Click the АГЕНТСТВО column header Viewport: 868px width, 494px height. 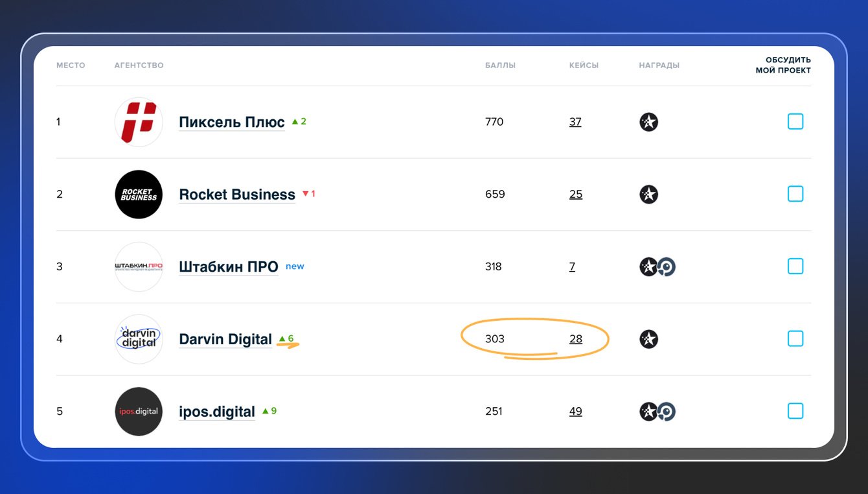tap(139, 65)
